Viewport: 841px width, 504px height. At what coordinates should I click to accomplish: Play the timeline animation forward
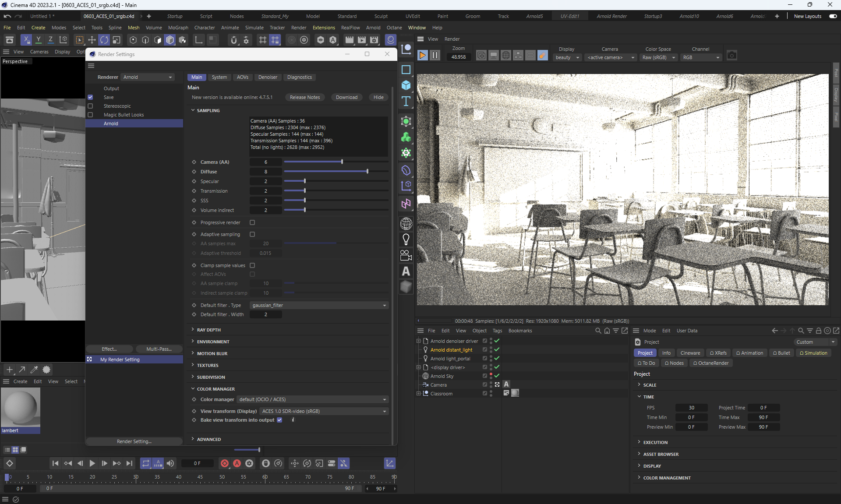point(92,463)
